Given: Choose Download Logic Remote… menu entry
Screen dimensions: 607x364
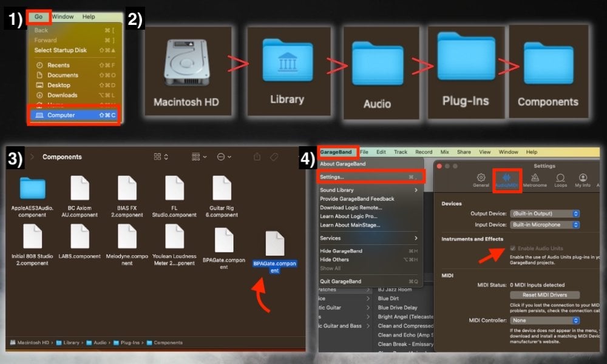Looking at the screenshot, I should coord(370,207).
